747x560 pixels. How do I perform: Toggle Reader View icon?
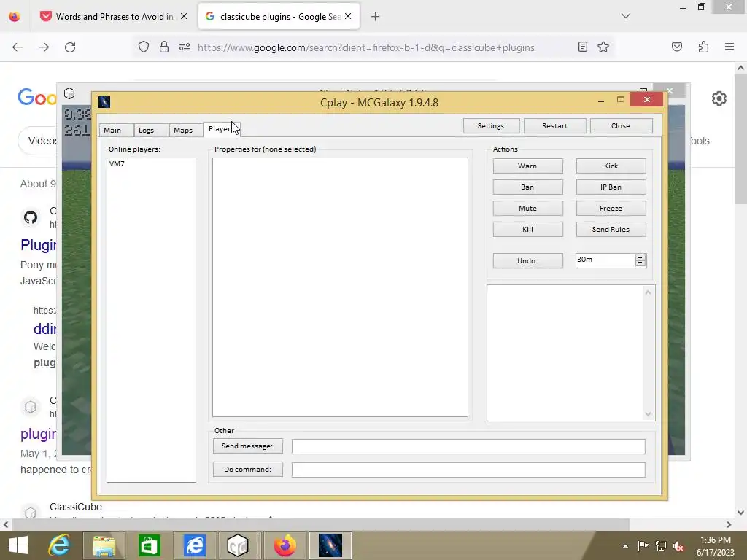pyautogui.click(x=583, y=47)
